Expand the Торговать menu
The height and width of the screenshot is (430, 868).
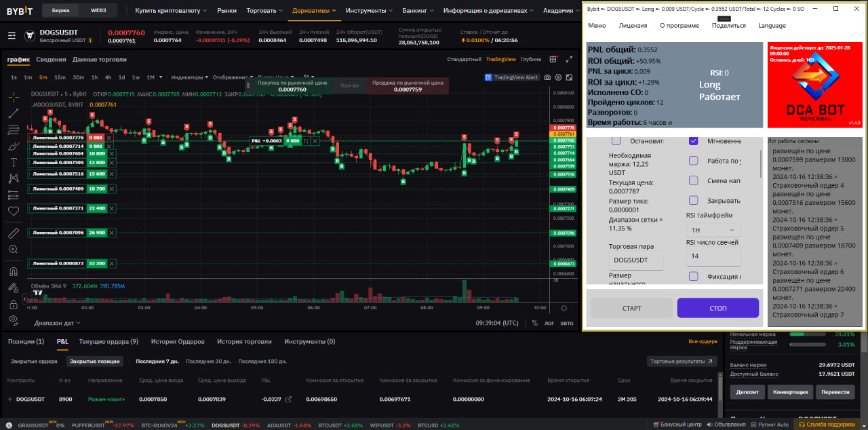coord(264,11)
